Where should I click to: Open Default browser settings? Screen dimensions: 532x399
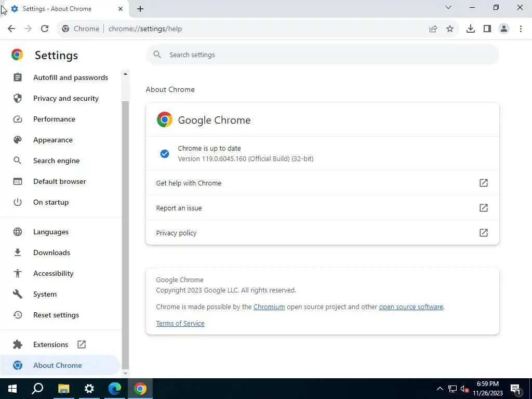(x=60, y=181)
